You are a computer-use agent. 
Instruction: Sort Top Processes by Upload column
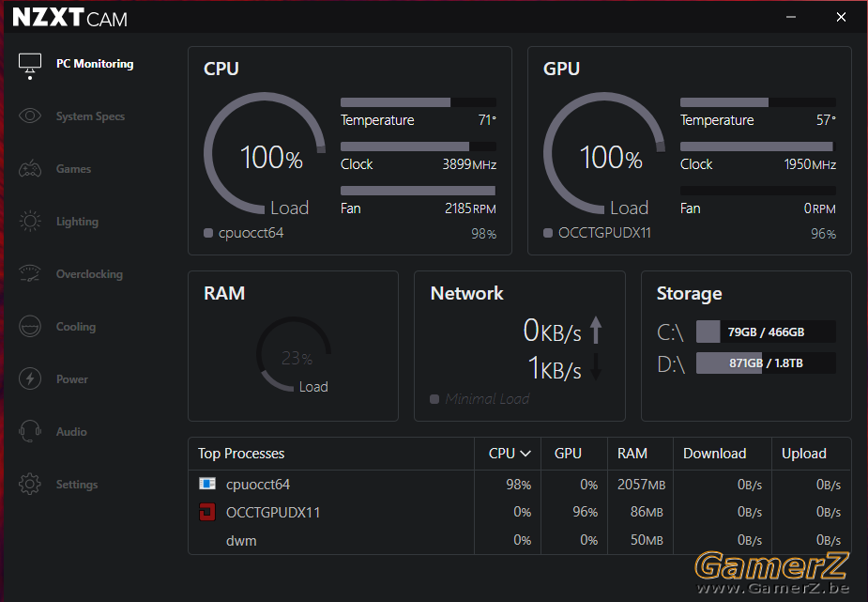click(x=804, y=454)
